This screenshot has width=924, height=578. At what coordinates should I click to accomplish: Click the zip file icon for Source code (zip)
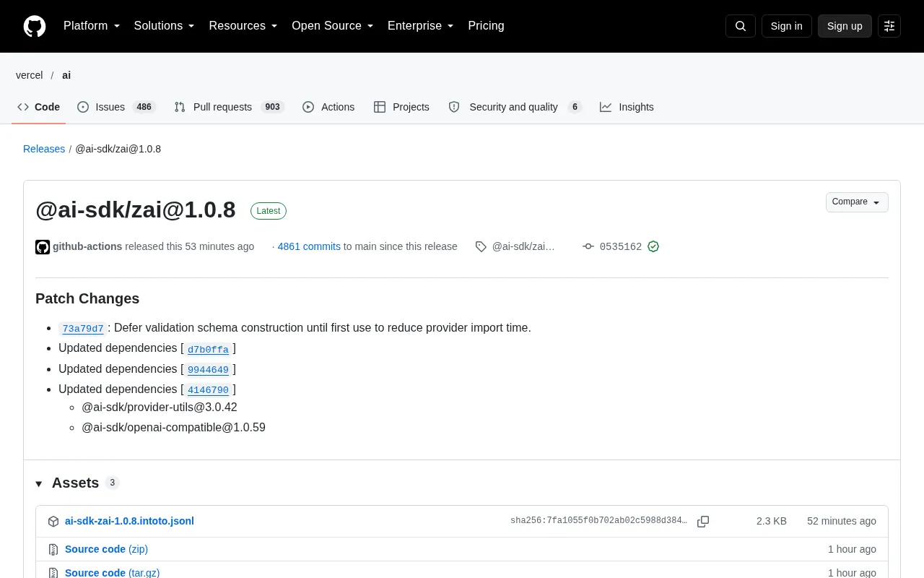53,550
